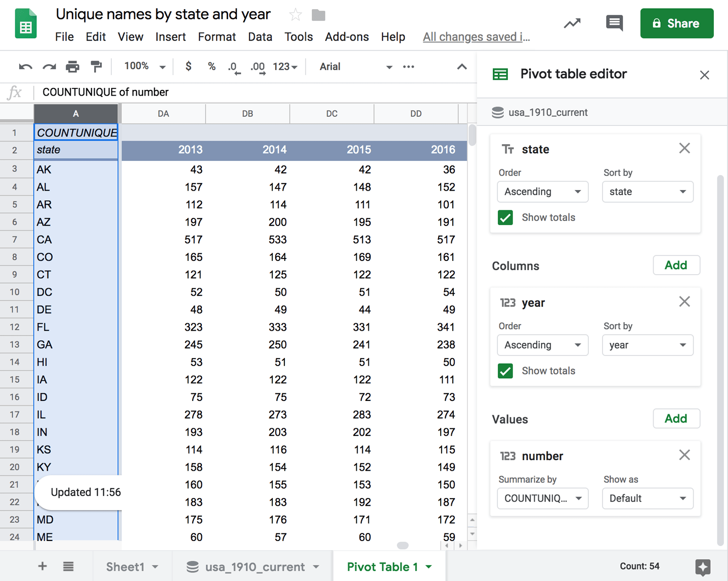Change the year field Ascending order dropdown

542,345
